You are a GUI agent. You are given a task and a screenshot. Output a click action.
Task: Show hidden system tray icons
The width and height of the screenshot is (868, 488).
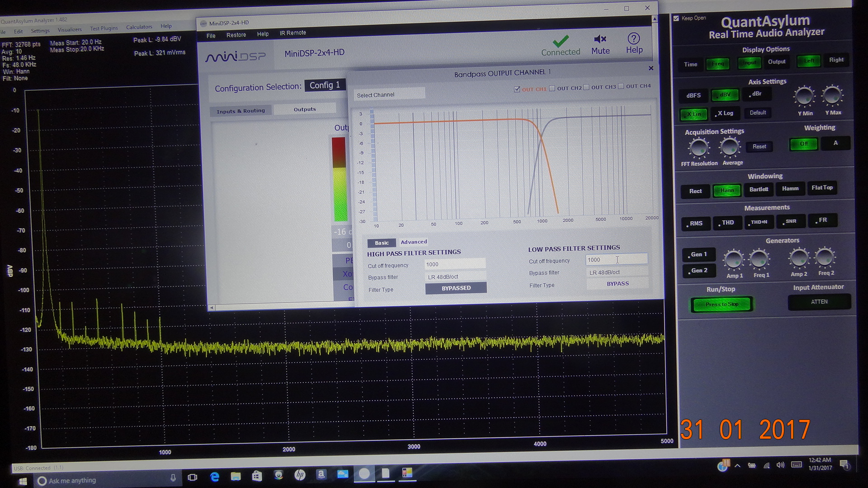[x=737, y=466]
